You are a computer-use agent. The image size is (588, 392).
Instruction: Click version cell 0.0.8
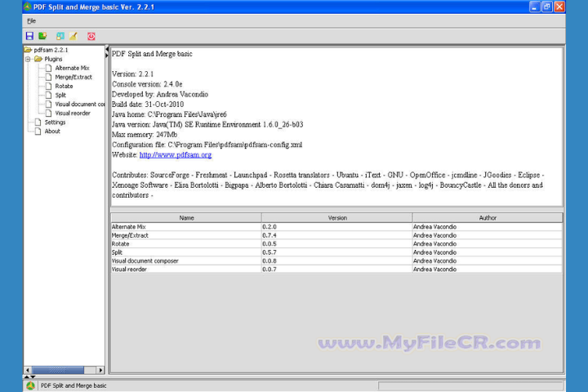pos(337,261)
